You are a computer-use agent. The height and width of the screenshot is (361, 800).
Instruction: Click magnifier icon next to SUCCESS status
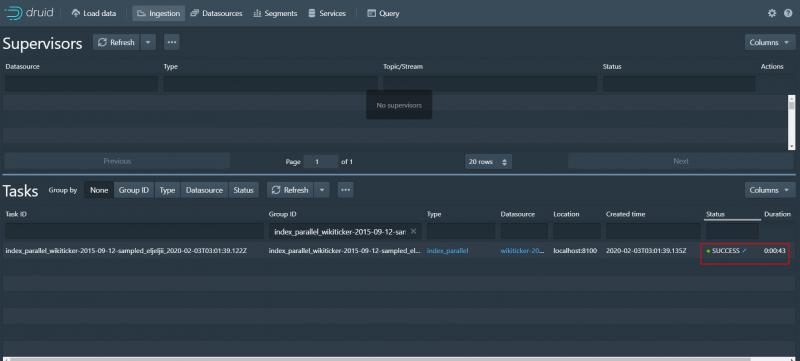pyautogui.click(x=744, y=251)
